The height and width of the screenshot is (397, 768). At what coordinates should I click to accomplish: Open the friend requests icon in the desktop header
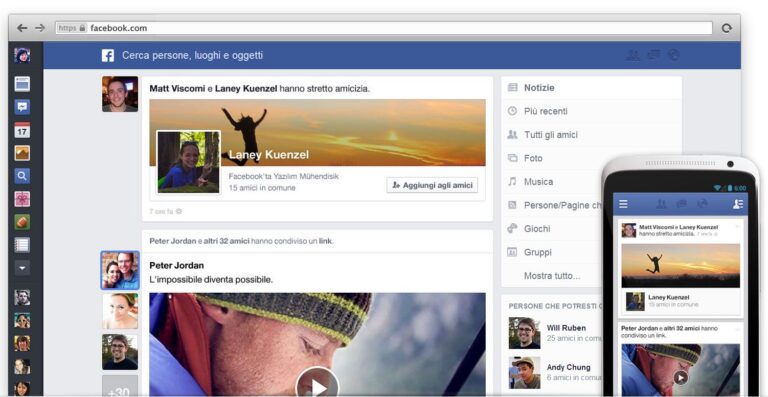[x=633, y=55]
